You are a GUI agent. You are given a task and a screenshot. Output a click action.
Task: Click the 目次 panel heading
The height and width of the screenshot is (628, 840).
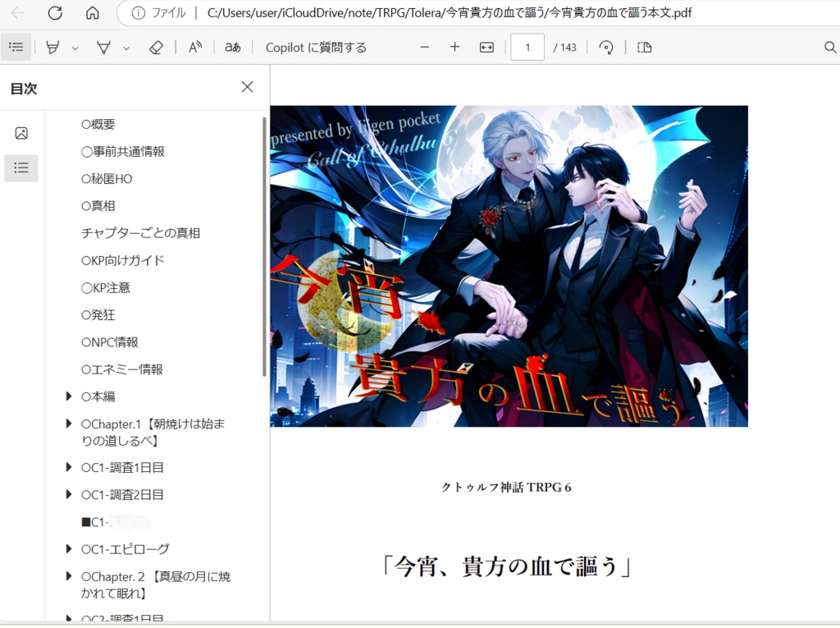click(24, 89)
